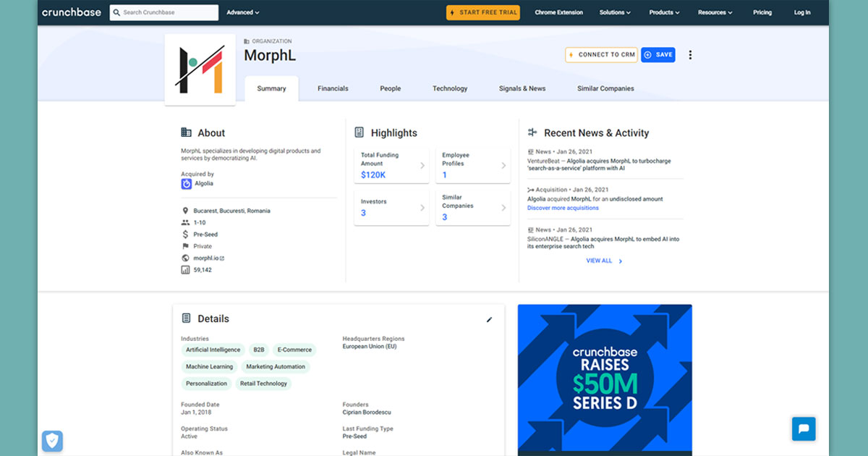Click the rank icon beside 59,142
868x456 pixels.
pyautogui.click(x=185, y=270)
